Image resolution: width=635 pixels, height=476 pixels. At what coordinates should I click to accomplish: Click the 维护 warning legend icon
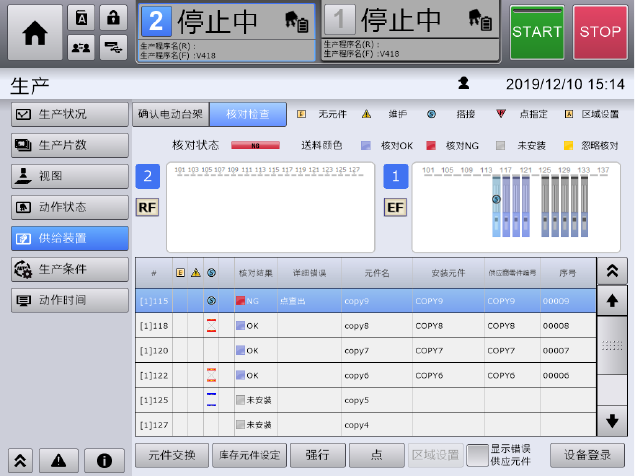tap(366, 114)
